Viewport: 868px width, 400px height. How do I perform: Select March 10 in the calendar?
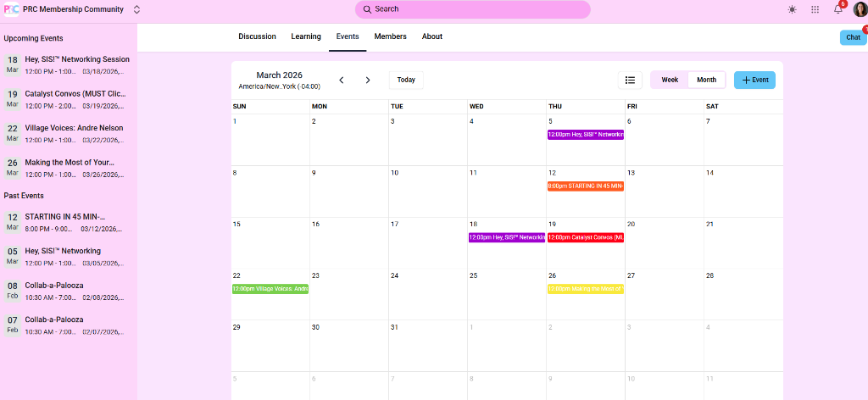427,191
